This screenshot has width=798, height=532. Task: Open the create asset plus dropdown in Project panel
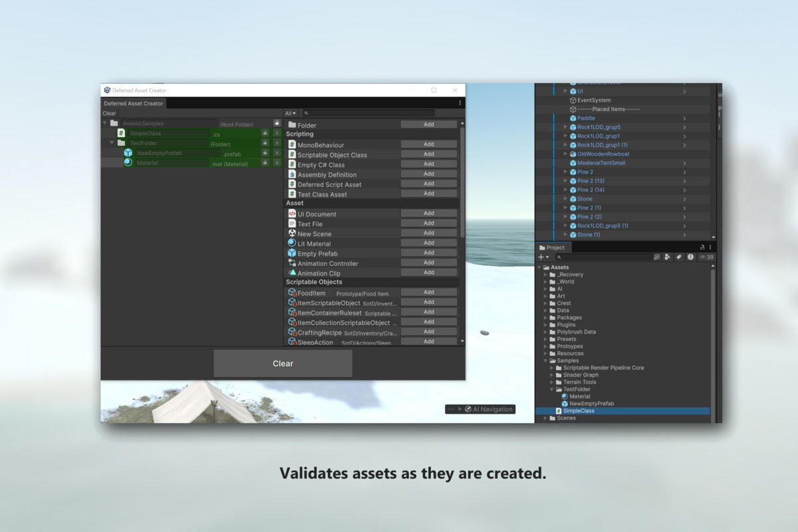point(544,256)
